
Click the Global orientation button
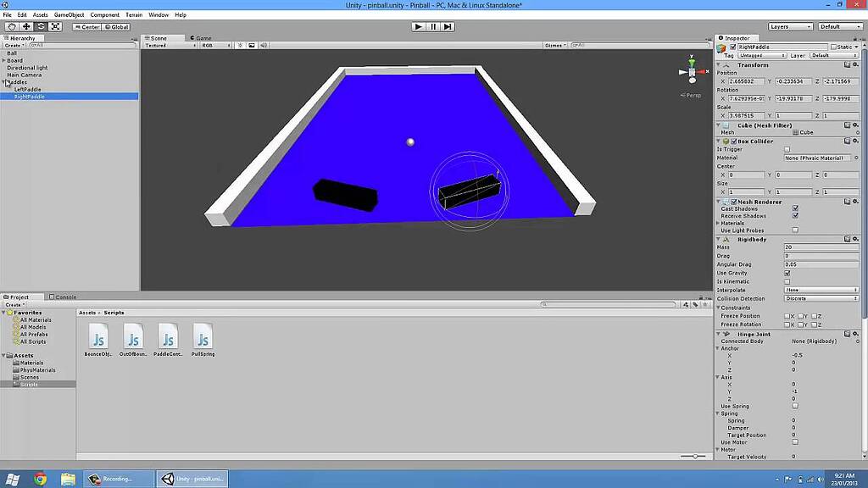[115, 26]
